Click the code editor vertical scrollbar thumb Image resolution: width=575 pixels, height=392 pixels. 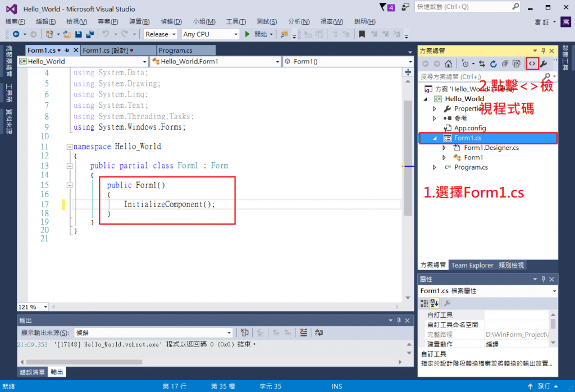[408, 158]
